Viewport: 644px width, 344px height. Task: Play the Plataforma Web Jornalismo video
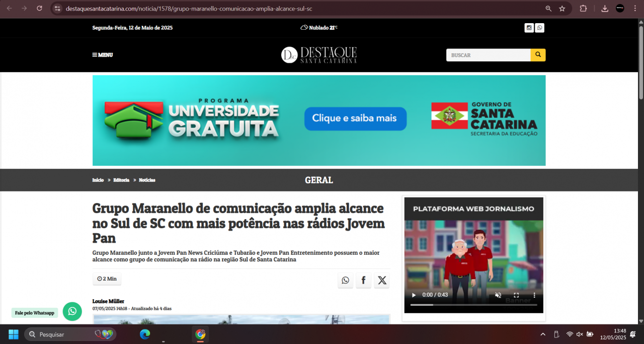(414, 295)
